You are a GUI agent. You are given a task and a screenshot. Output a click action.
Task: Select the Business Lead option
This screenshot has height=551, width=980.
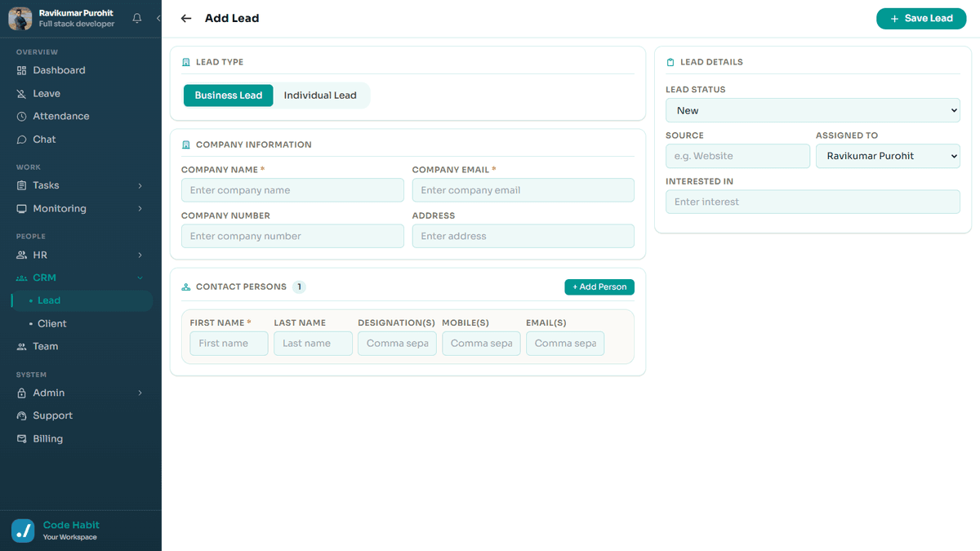tap(229, 96)
